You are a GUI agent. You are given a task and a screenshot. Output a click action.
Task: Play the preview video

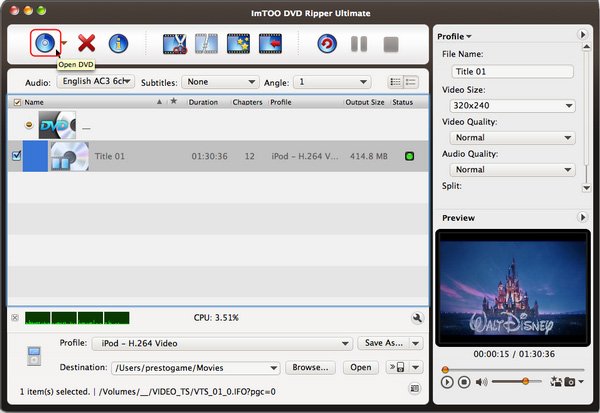447,382
